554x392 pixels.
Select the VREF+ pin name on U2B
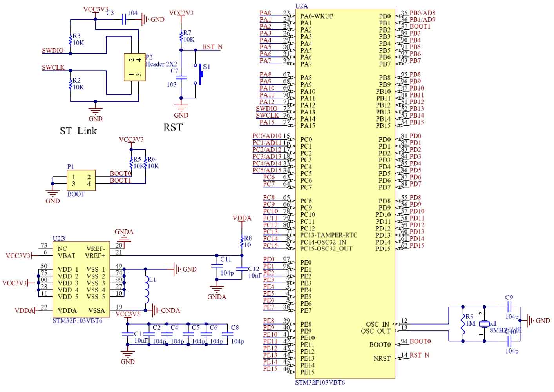(x=96, y=256)
